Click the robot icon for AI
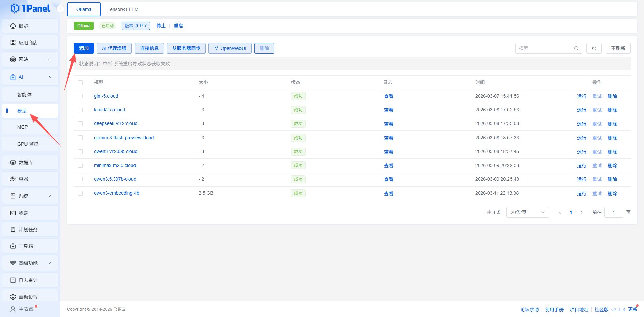 point(13,77)
